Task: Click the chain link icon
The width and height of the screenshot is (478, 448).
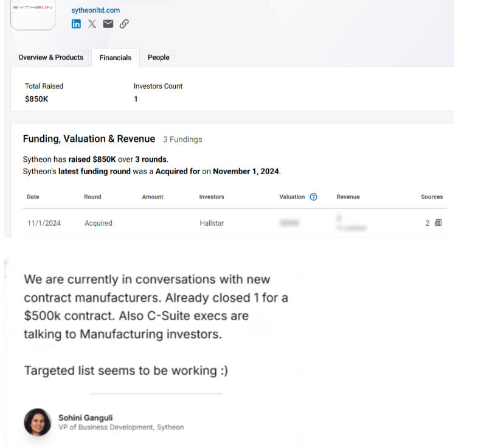Action: 124,24
